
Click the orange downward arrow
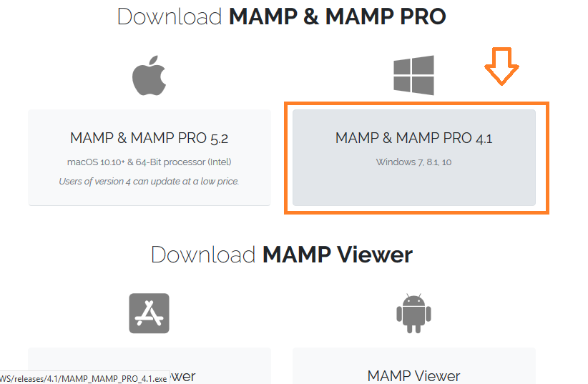pos(501,66)
